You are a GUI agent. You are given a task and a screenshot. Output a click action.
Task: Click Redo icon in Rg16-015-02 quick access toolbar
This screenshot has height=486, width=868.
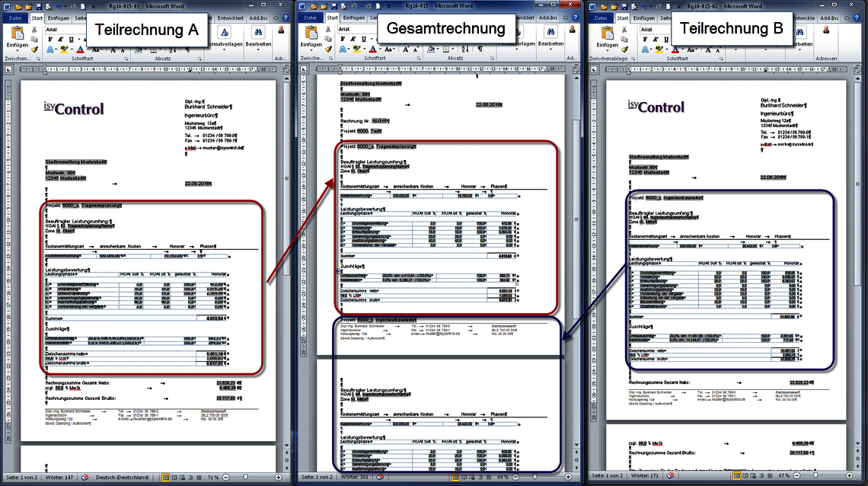(659, 7)
